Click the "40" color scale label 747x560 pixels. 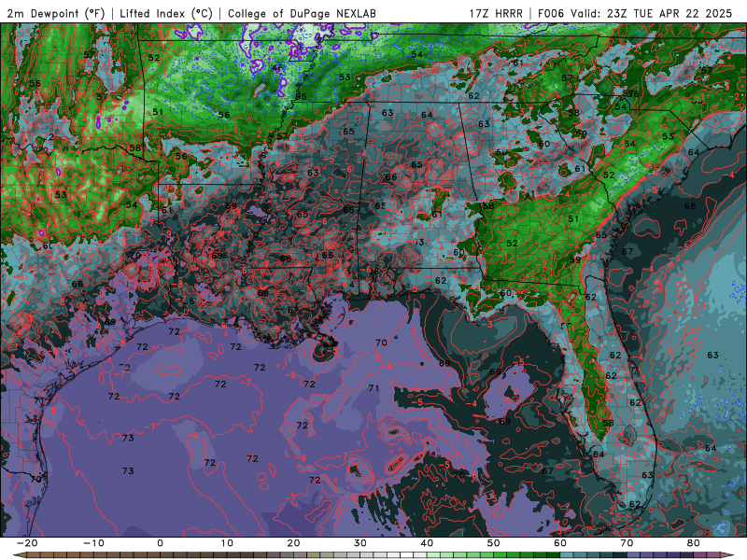[427, 543]
